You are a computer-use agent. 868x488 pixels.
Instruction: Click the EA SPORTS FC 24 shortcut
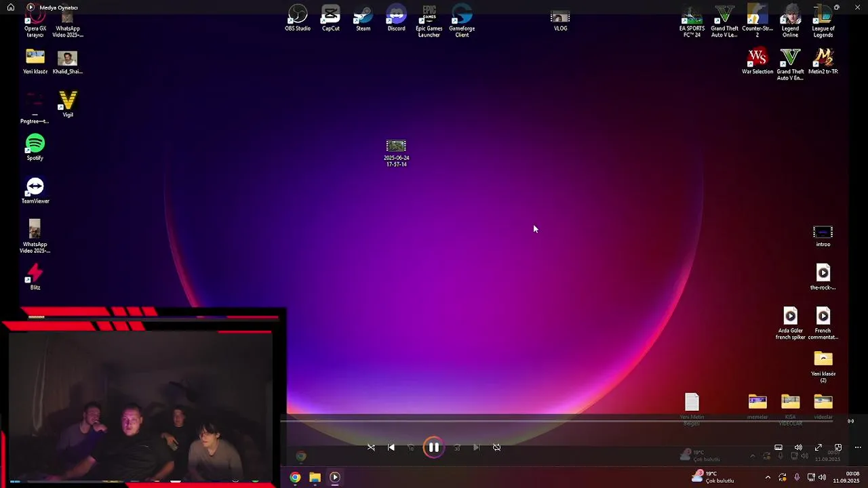pyautogui.click(x=692, y=22)
